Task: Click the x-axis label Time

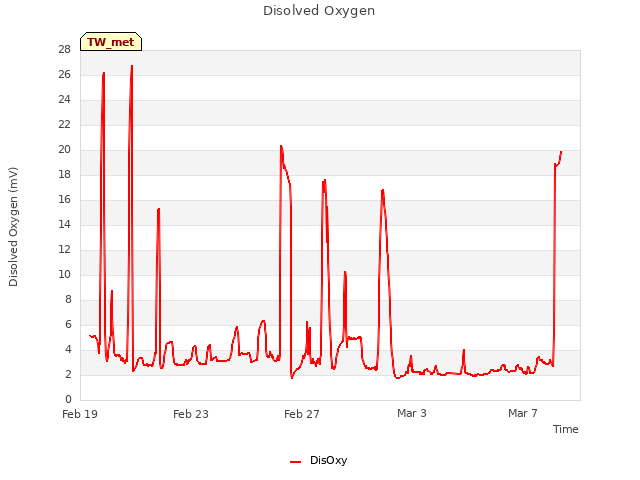Action: (565, 429)
